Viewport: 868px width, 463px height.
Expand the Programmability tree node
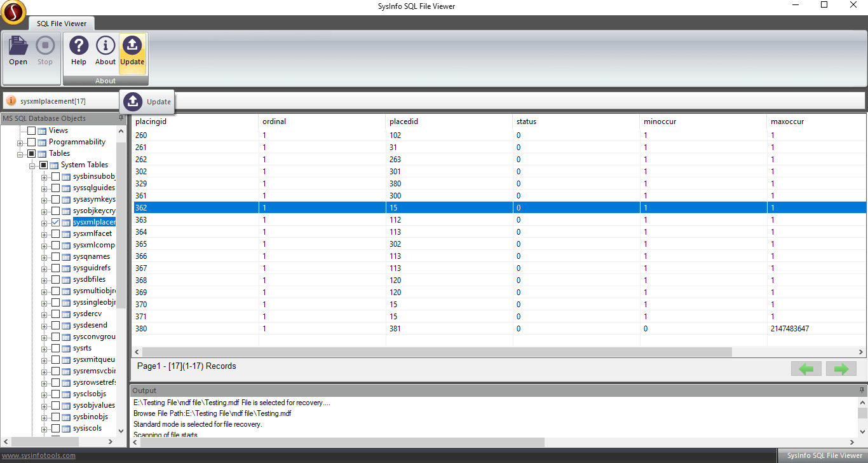(20, 141)
